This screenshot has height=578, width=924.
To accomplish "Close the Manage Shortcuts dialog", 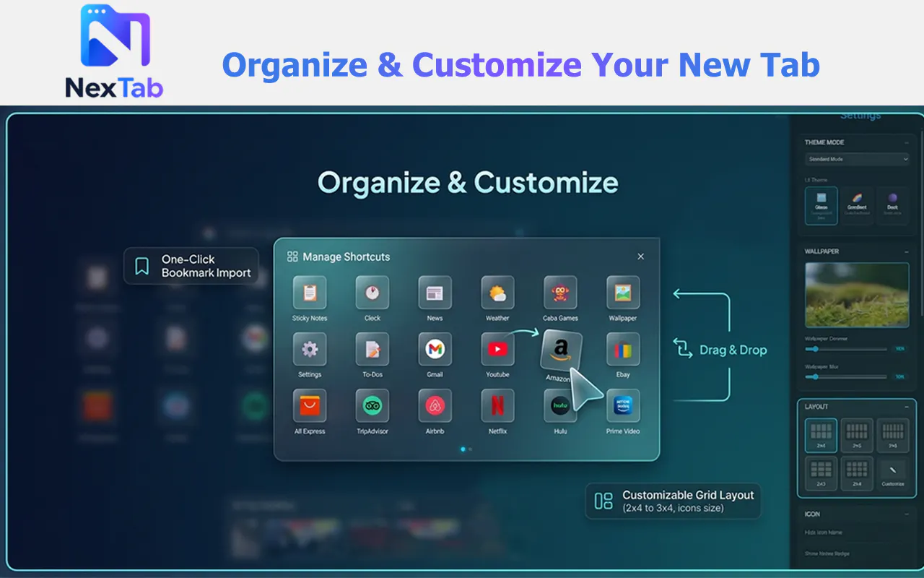I will point(640,256).
